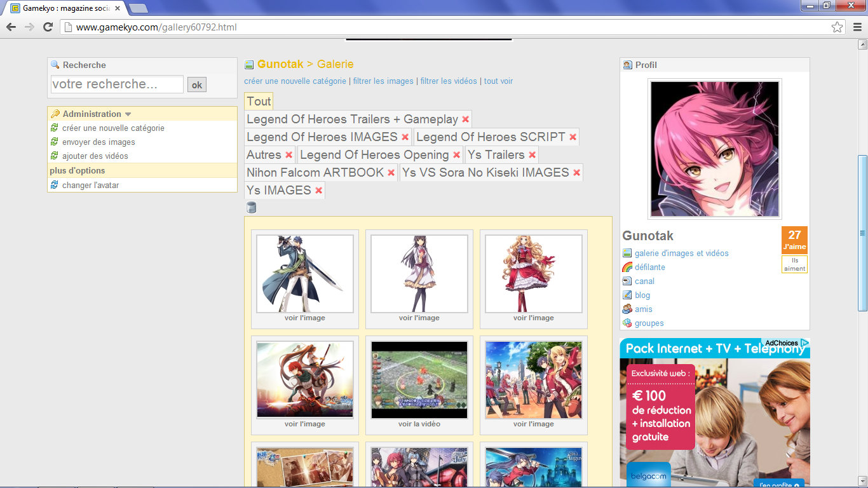Click the groupes icon in profile
The width and height of the screenshot is (868, 488).
tap(628, 323)
